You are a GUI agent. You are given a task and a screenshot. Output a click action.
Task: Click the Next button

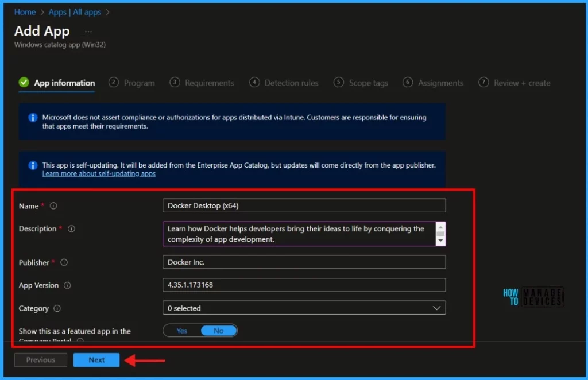pyautogui.click(x=96, y=360)
